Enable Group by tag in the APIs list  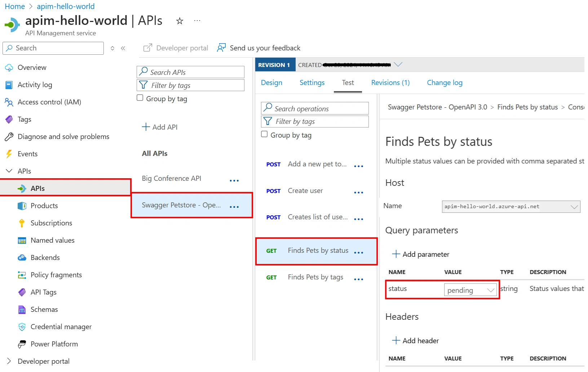140,98
